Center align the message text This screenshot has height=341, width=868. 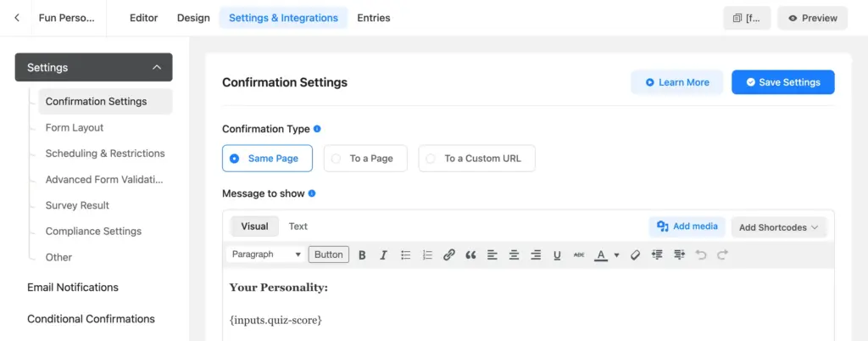tap(514, 254)
